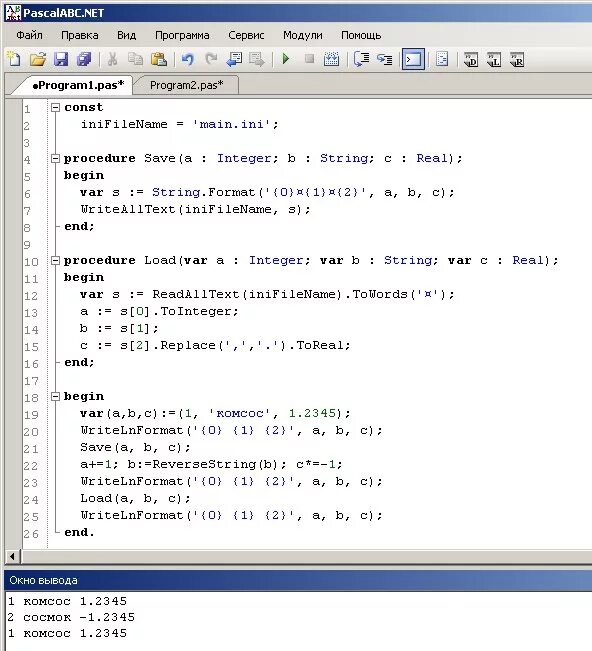Place cursor on 'main.ini' string literal

pos(232,124)
